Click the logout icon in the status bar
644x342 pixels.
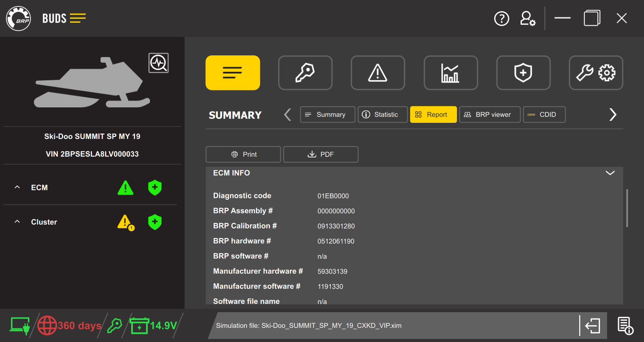point(593,325)
